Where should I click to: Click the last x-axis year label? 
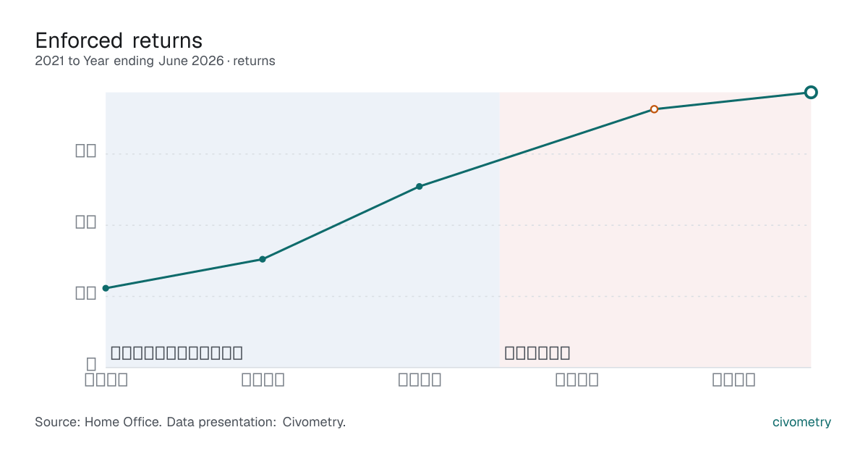pos(734,379)
